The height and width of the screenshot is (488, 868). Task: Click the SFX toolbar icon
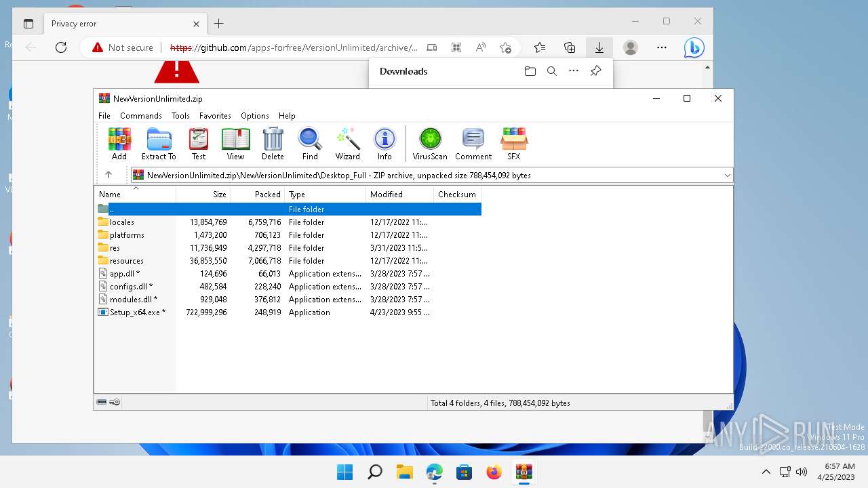tap(514, 144)
